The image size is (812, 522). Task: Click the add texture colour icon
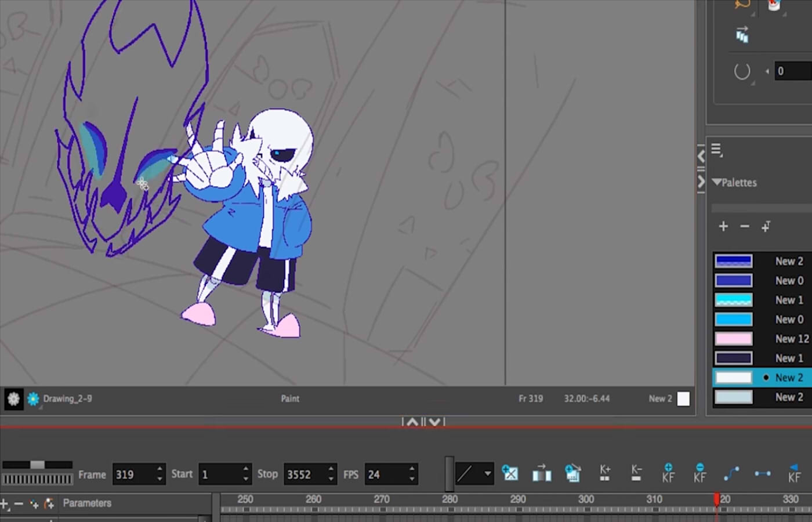click(x=766, y=226)
